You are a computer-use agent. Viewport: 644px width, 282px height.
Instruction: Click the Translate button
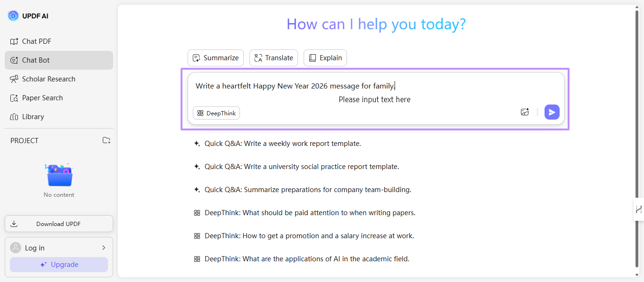[273, 58]
